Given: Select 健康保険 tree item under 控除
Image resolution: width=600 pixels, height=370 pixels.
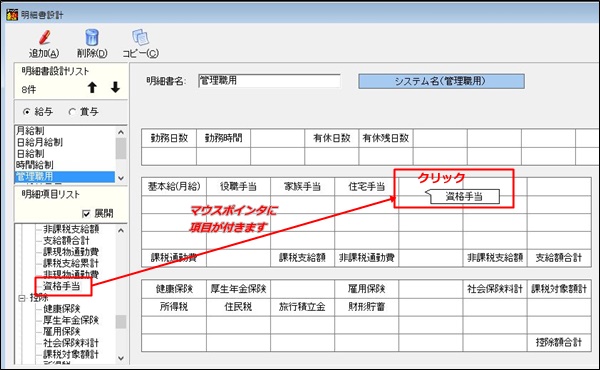Looking at the screenshot, I should tap(62, 308).
